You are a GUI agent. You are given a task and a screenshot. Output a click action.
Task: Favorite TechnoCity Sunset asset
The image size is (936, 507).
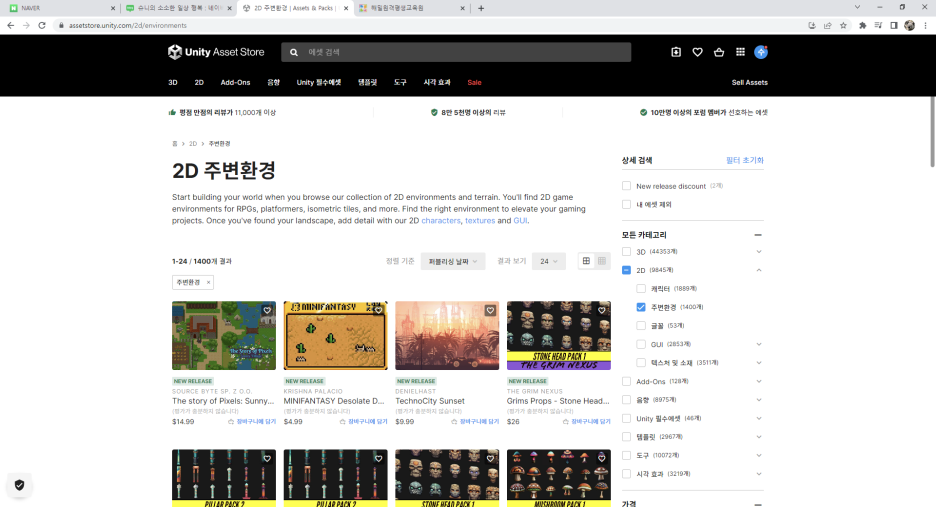point(490,310)
